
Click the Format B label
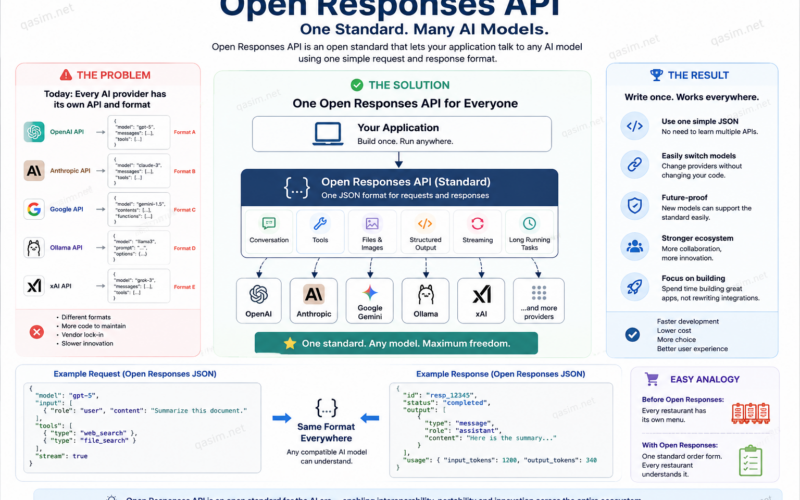point(185,171)
